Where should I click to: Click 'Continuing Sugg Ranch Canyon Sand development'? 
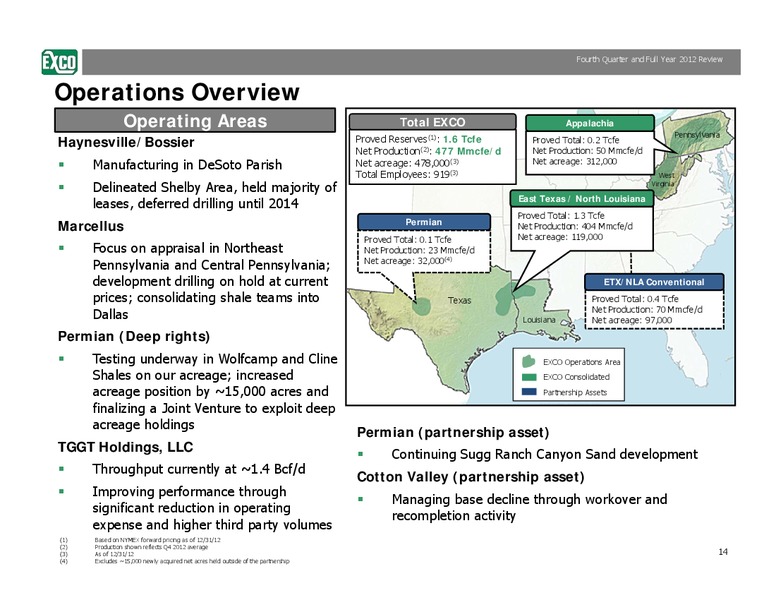[x=544, y=454]
